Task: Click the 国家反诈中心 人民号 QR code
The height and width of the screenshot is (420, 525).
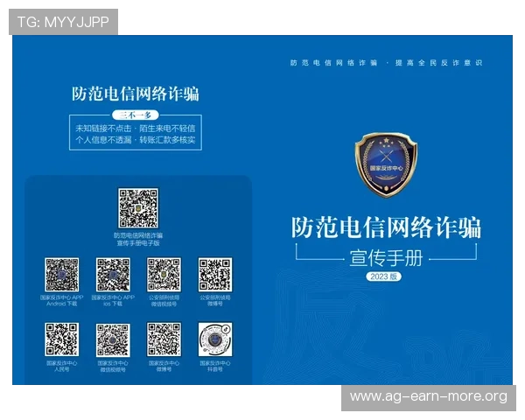Action: tap(62, 339)
